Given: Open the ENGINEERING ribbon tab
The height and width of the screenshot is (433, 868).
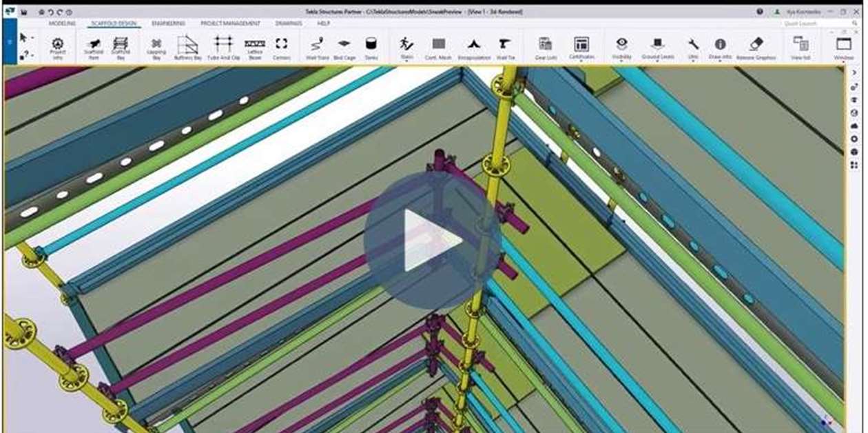Looking at the screenshot, I should (169, 23).
